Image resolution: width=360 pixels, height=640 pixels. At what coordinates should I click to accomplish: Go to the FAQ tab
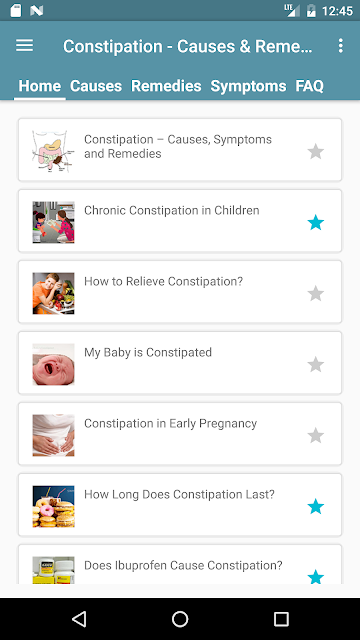(x=309, y=86)
